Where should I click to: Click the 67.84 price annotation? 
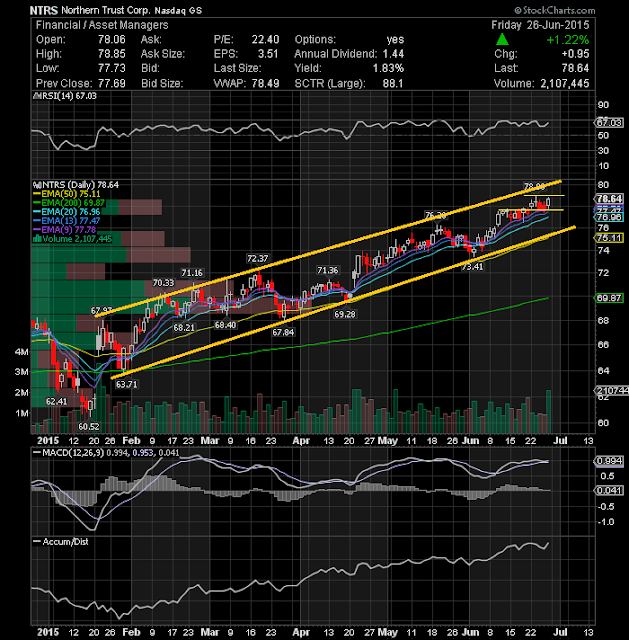coord(283,332)
